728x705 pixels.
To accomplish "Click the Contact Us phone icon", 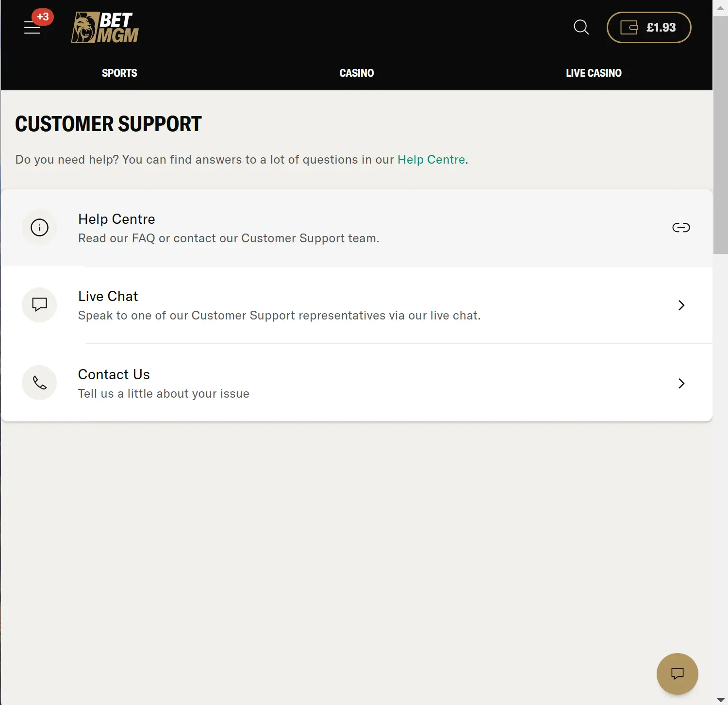I will [39, 383].
